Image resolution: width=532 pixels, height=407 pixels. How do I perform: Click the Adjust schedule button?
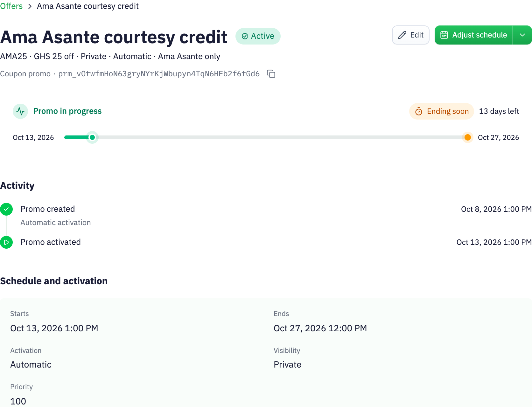[474, 35]
